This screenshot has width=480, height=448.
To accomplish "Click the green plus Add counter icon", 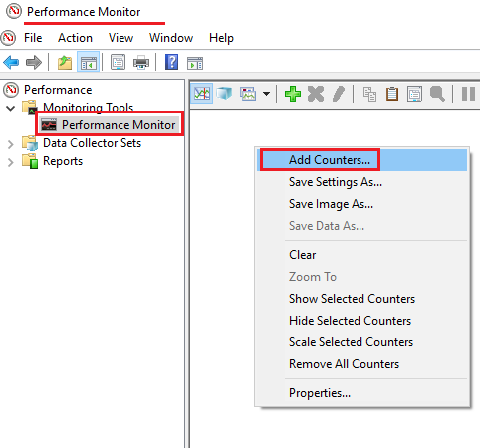I will point(293,94).
